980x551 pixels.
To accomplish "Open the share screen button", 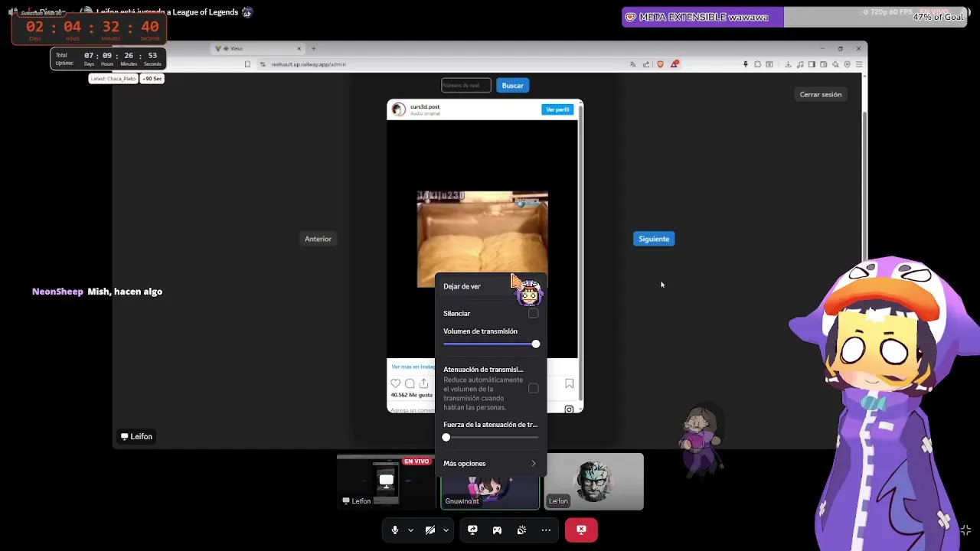I will click(472, 530).
